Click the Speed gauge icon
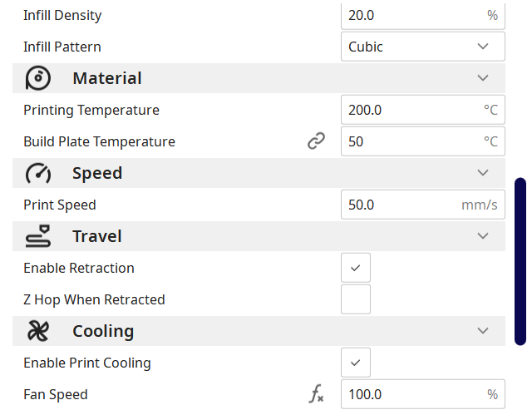The height and width of the screenshot is (410, 532). pos(38,173)
